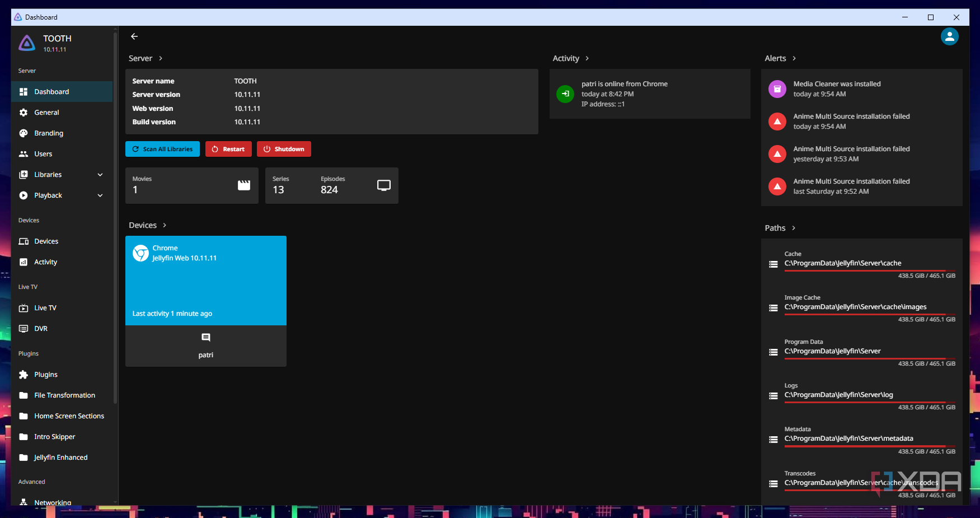Open General settings in sidebar
The image size is (980, 518).
[62, 113]
